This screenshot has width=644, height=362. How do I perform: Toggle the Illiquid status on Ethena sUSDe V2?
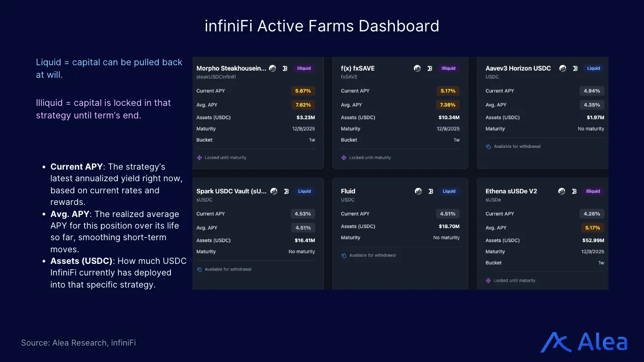[x=593, y=191]
